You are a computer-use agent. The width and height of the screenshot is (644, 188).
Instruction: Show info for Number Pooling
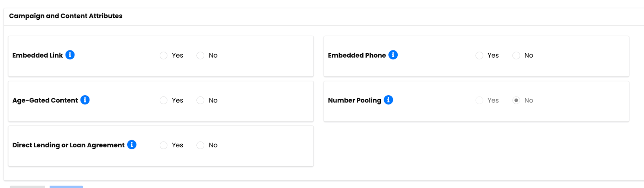click(x=388, y=100)
